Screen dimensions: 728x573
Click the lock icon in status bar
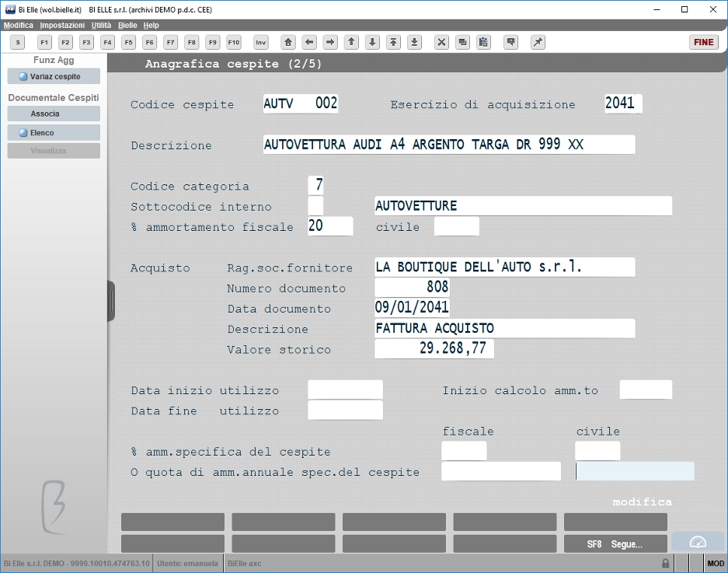[x=665, y=563]
